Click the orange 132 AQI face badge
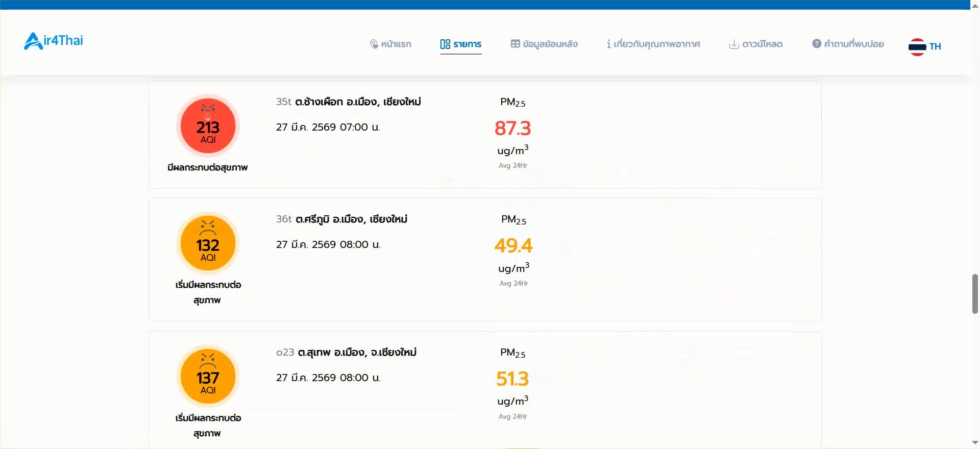 point(208,244)
